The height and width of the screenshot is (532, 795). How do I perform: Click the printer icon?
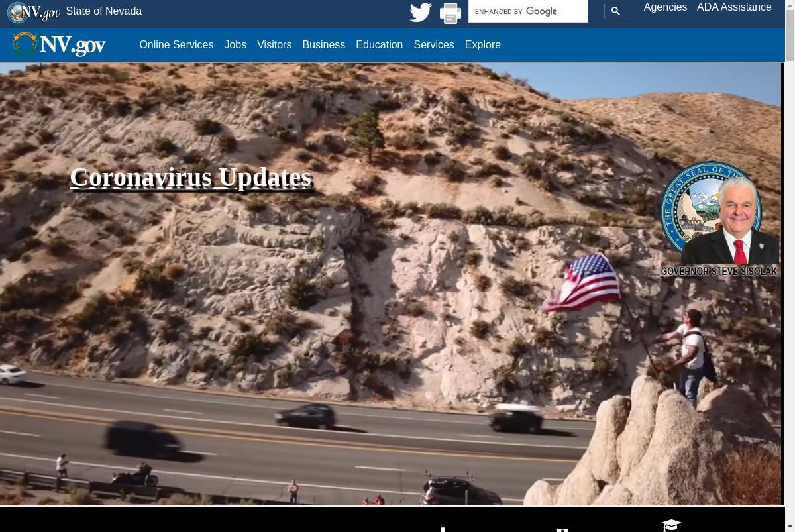[x=450, y=13]
